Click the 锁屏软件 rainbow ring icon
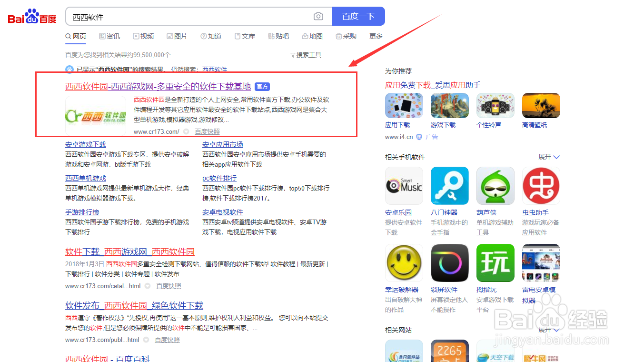The height and width of the screenshot is (362, 644). 450,263
